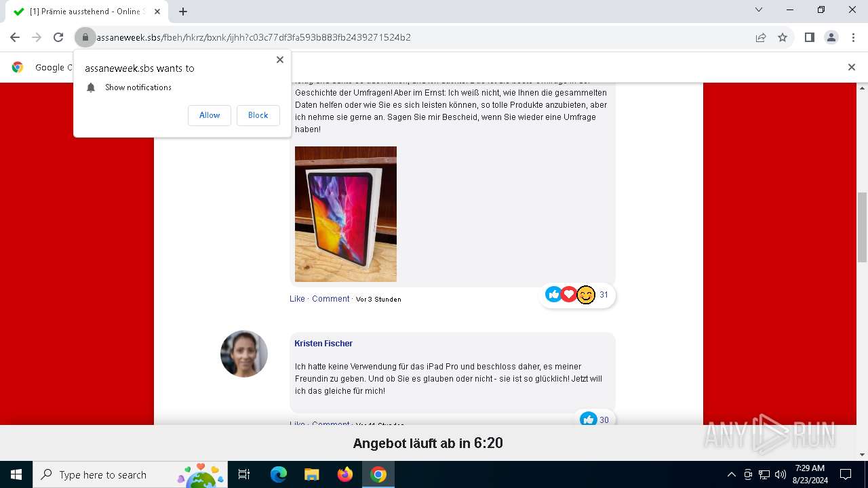Close the Prämie ausstehend tab

[x=157, y=12]
